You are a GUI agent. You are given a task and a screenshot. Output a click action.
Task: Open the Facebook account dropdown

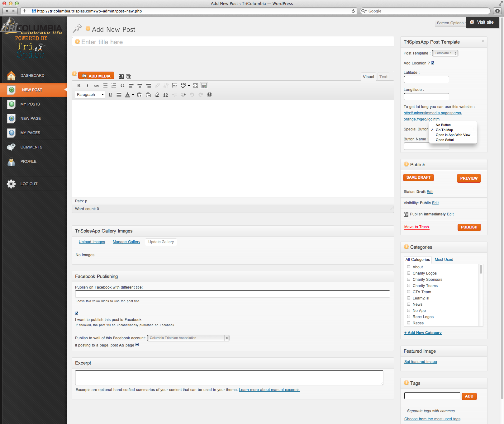(x=188, y=338)
